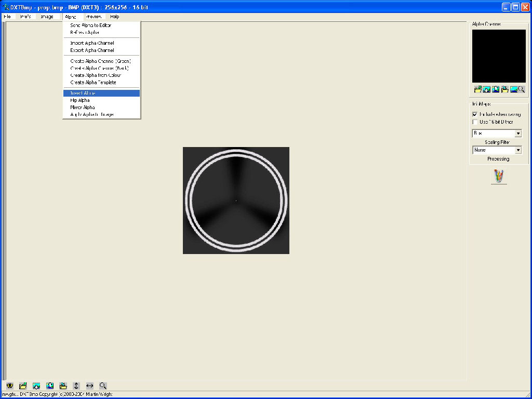Click the picture with up arrow in bottom toolbar
The width and height of the screenshot is (532, 399).
click(49, 385)
